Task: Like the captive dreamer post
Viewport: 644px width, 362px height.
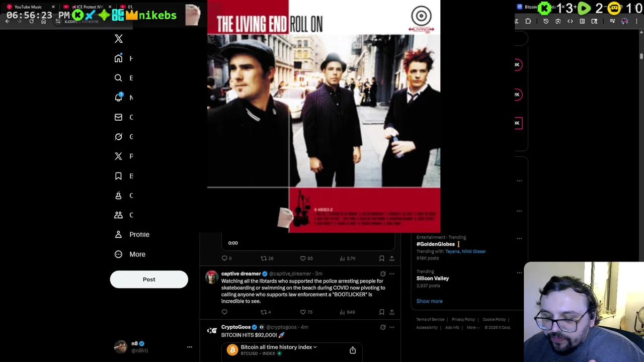Action: tap(303, 312)
